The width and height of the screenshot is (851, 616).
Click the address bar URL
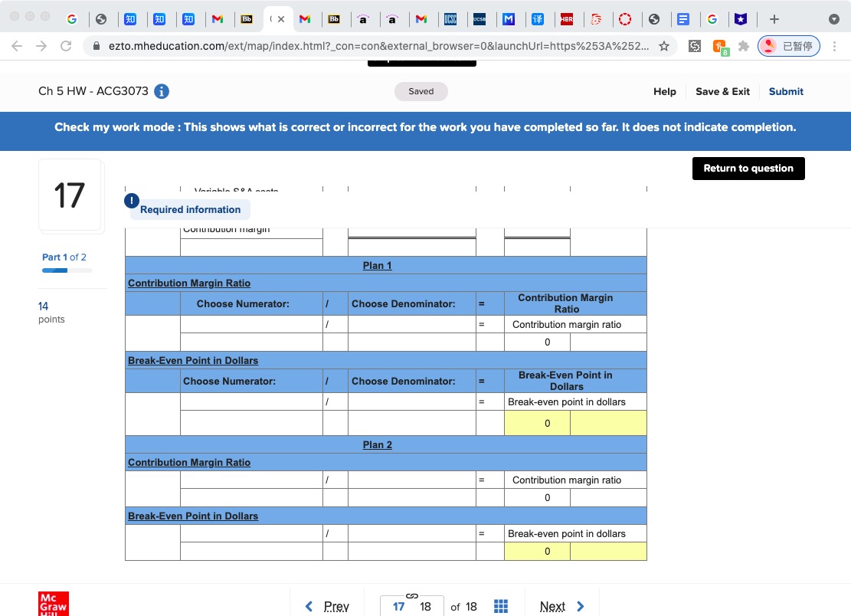click(x=378, y=46)
